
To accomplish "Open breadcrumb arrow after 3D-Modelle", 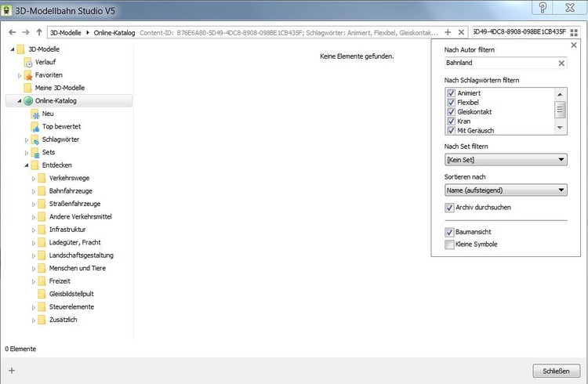I will (x=88, y=33).
